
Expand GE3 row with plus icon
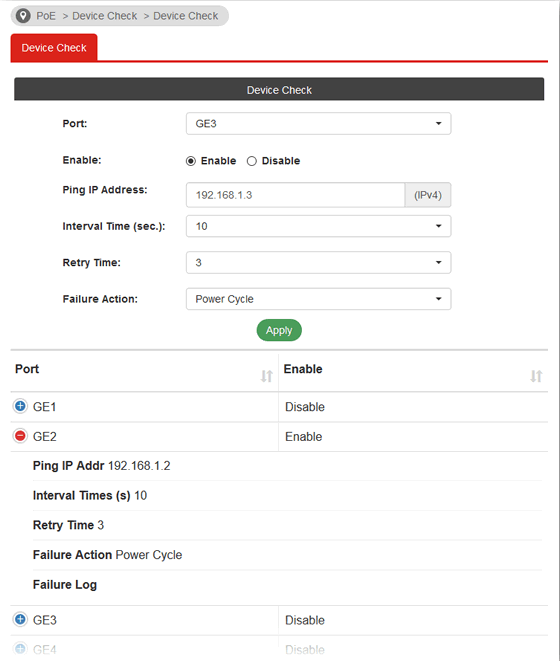(20, 620)
